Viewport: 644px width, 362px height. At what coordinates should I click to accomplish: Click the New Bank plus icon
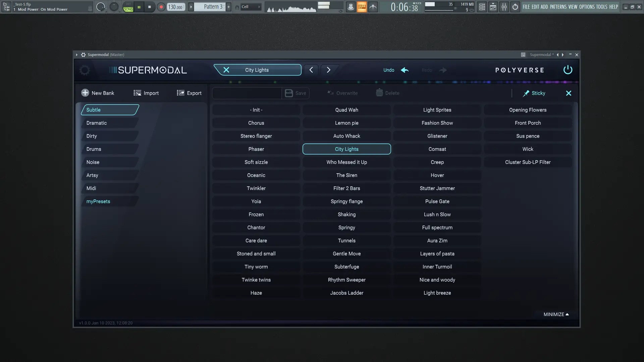coord(85,93)
